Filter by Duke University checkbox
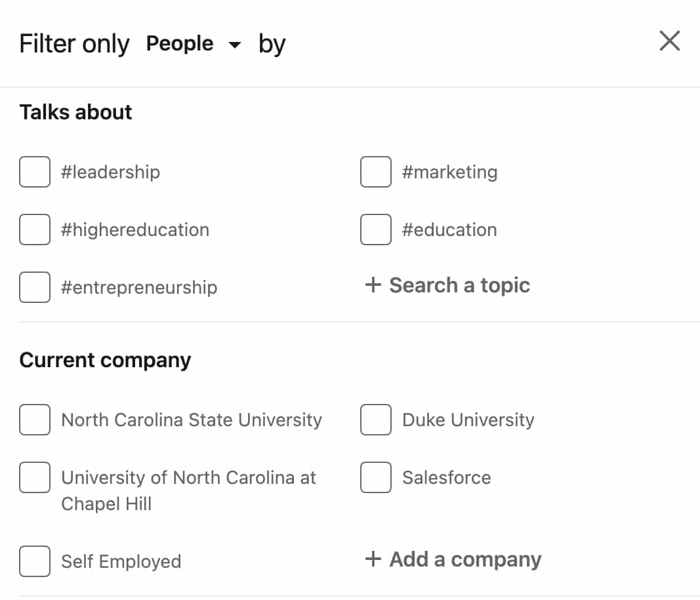The height and width of the screenshot is (600, 700). click(376, 420)
